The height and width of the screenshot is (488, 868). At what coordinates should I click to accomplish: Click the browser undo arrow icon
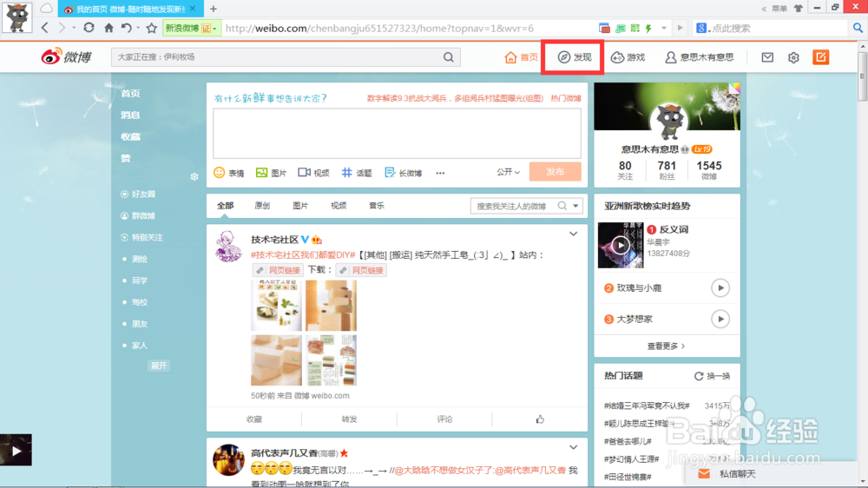pyautogui.click(x=126, y=28)
